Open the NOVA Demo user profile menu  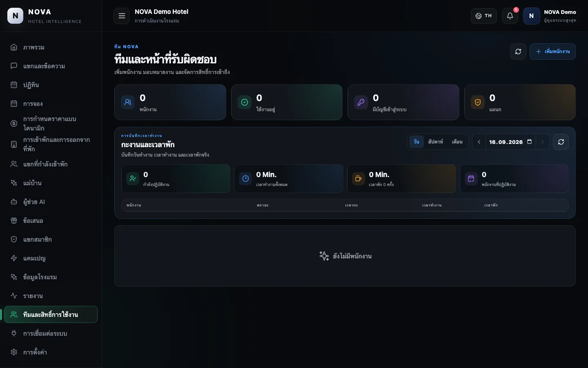(x=550, y=16)
